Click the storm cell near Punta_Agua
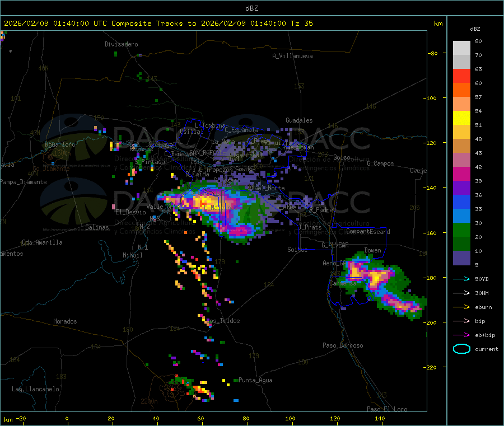 [x=201, y=390]
